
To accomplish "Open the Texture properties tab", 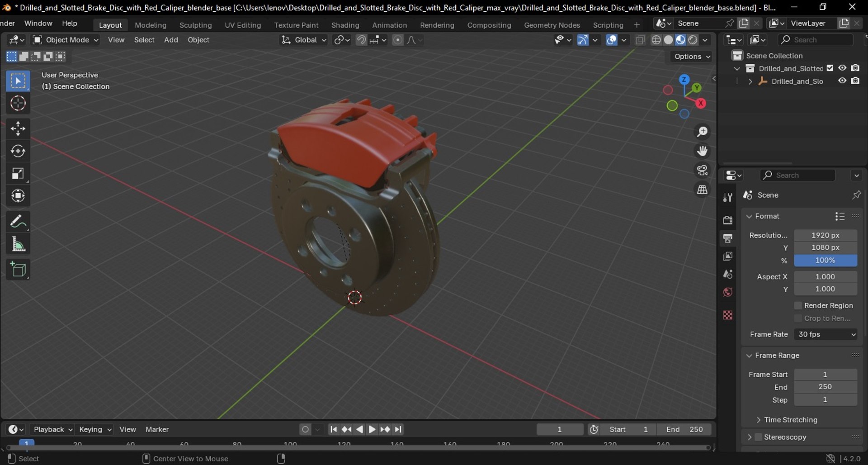I will point(728,315).
